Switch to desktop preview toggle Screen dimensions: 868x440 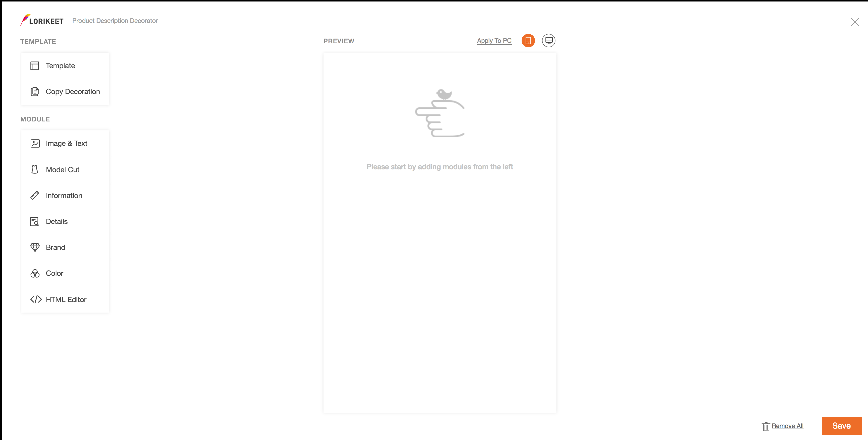(549, 40)
